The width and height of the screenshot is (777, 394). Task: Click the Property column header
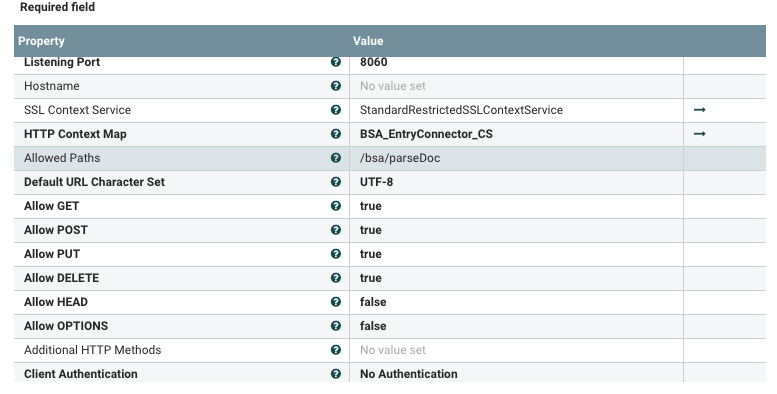point(41,41)
